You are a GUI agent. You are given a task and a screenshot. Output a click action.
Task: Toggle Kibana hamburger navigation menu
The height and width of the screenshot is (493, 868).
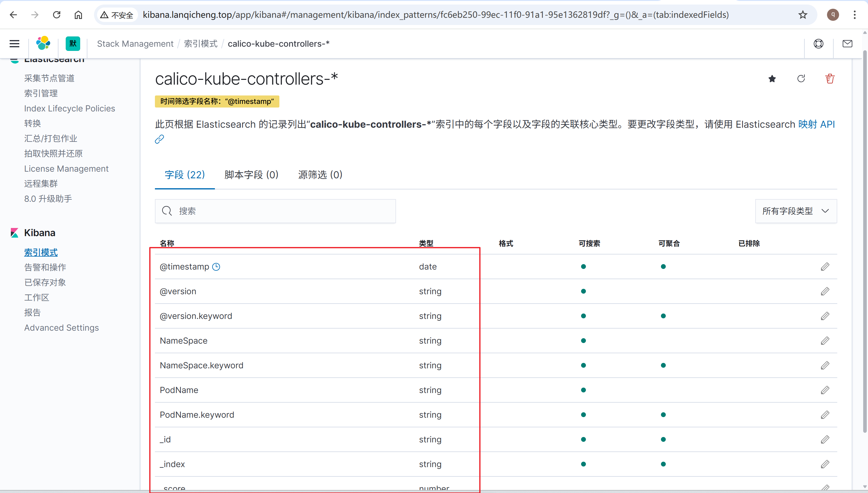pos(14,44)
